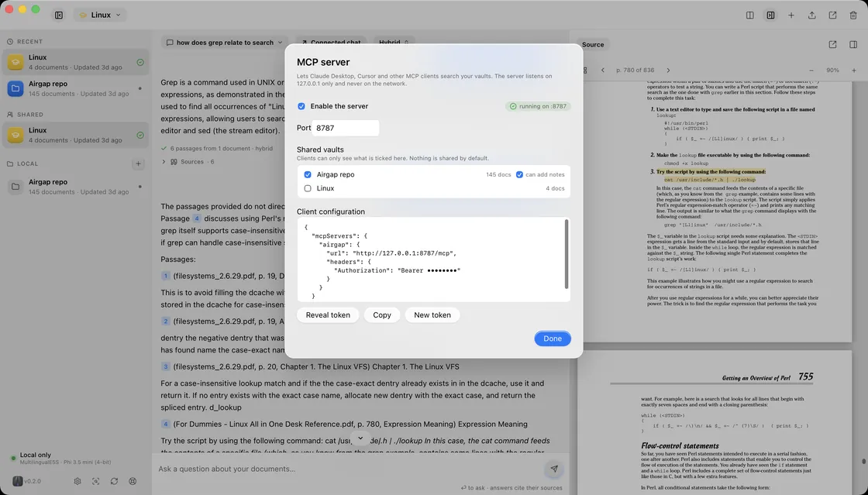Send the question with arrow icon
The image size is (868, 495).
(553, 469)
